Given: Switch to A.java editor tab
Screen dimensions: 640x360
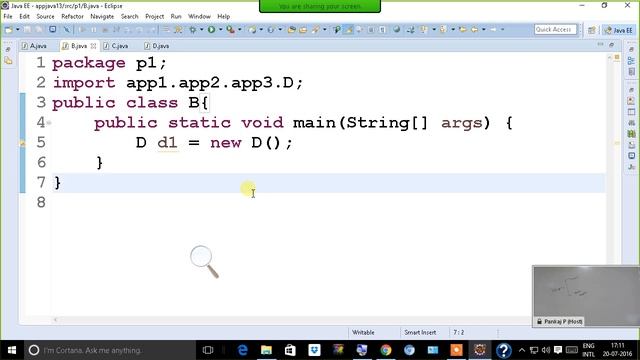Looking at the screenshot, I should click(x=34, y=46).
